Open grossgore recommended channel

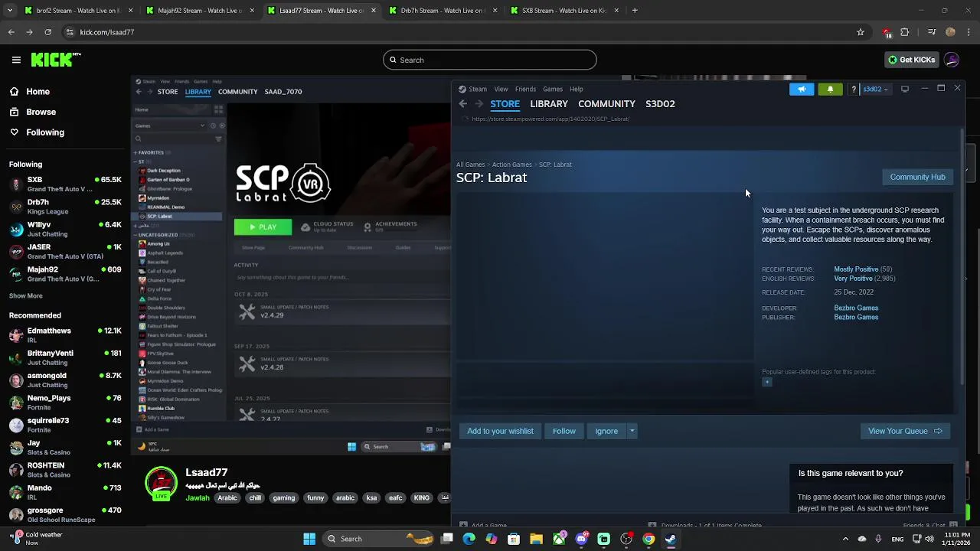coord(65,515)
